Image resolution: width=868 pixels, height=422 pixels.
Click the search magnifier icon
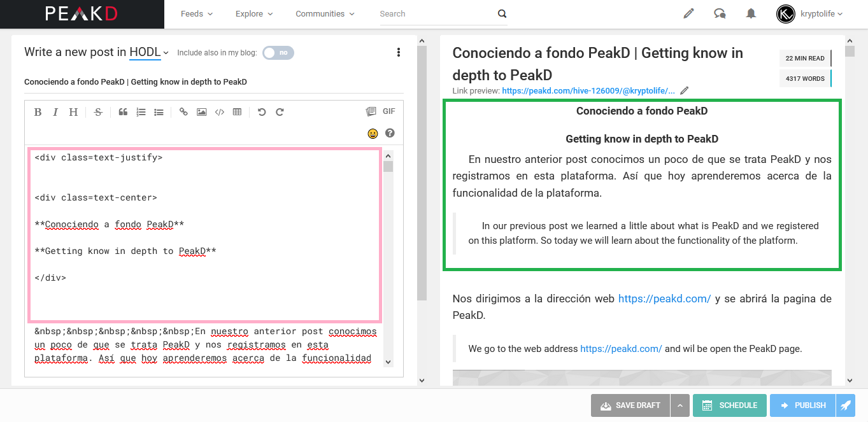click(502, 14)
